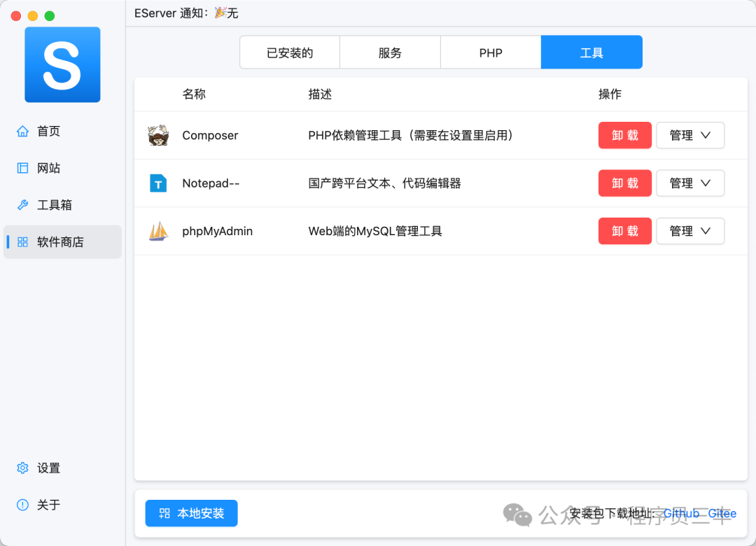Click the phpMyAdmin name text
Image resolution: width=756 pixels, height=546 pixels.
218,231
